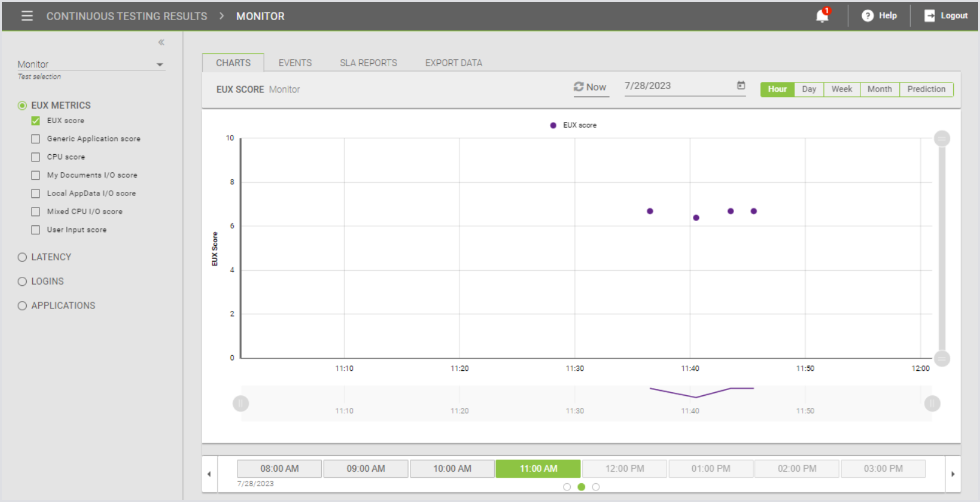This screenshot has width=980, height=502.
Task: Open the notifications bell
Action: [x=822, y=16]
